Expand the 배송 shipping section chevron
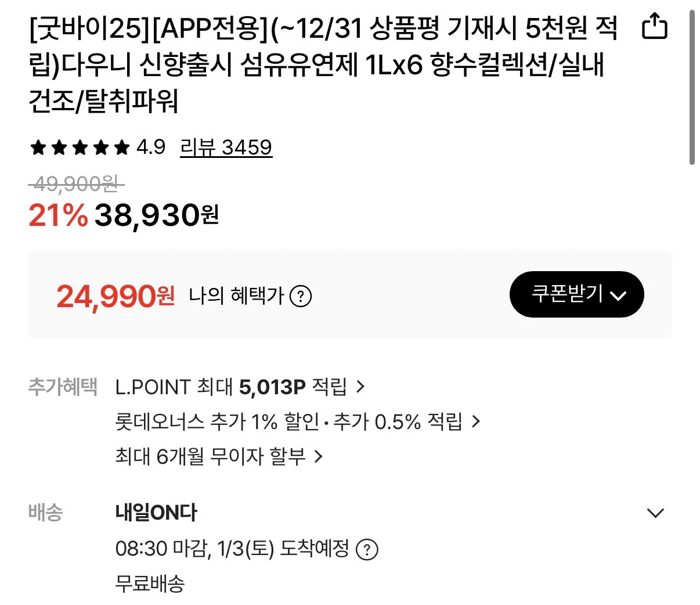The height and width of the screenshot is (605, 700). click(656, 513)
